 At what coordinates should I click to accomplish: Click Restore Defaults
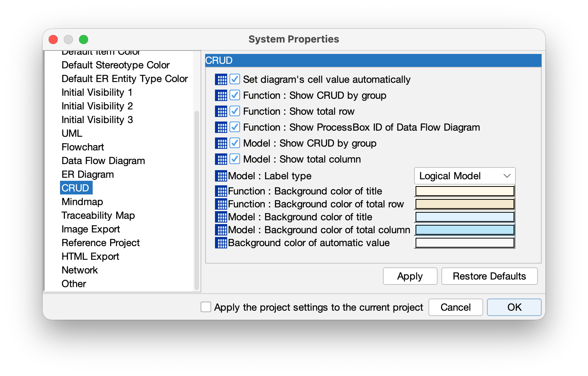click(x=489, y=276)
